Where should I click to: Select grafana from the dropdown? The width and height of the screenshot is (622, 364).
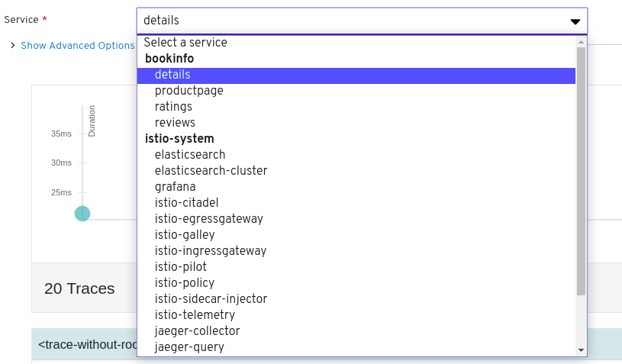356,186
